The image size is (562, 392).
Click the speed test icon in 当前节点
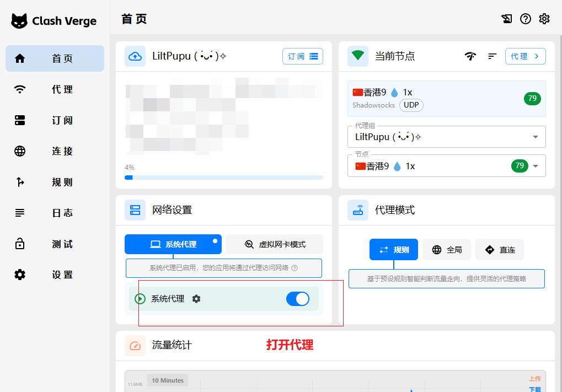pyautogui.click(x=470, y=56)
